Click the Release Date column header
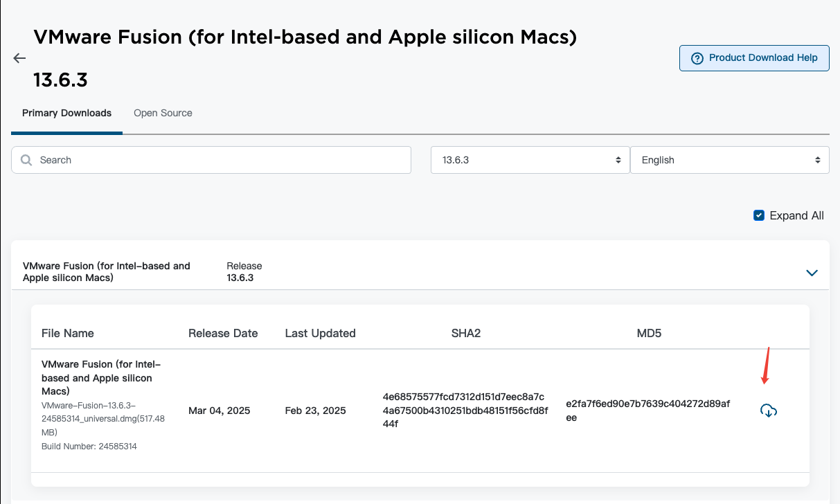The image size is (840, 504). 223,333
